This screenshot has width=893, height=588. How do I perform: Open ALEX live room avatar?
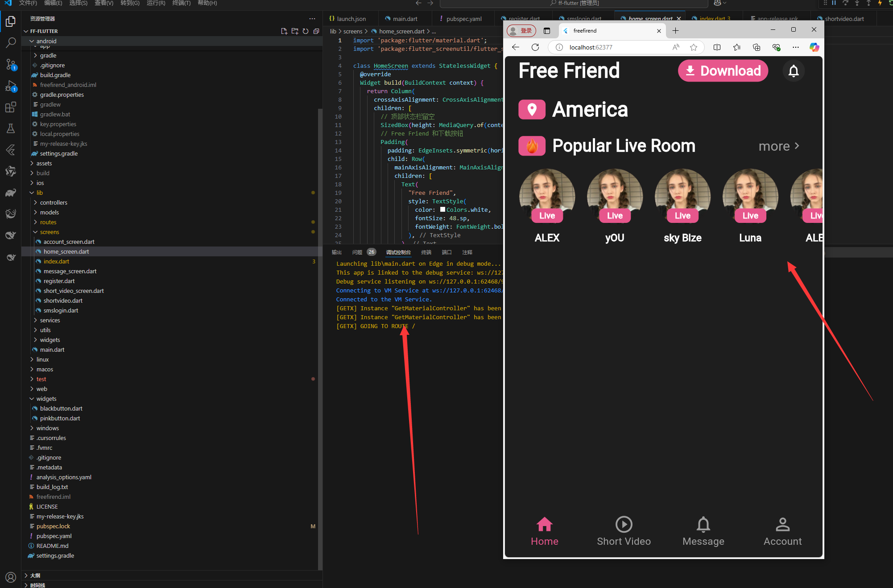coord(547,195)
